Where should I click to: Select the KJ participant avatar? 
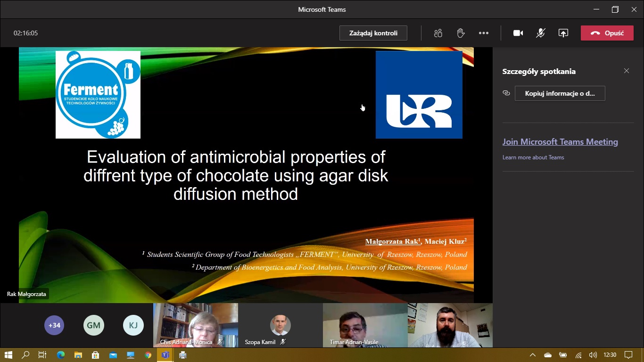(x=133, y=325)
